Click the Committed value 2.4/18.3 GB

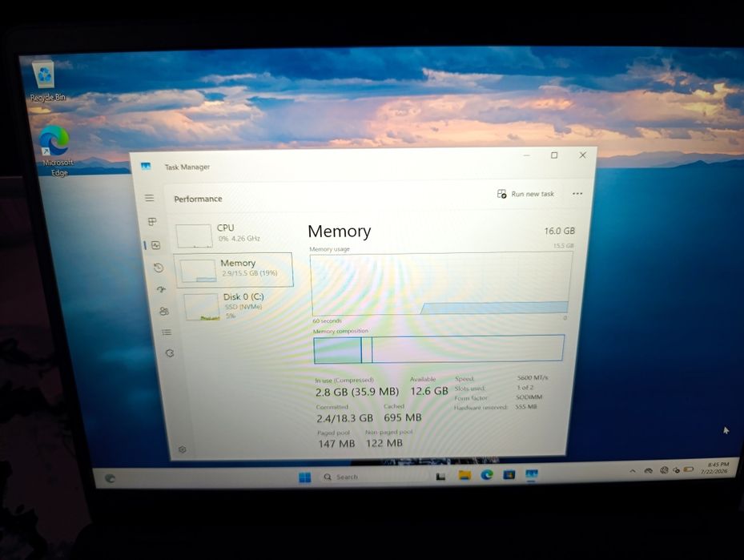click(344, 418)
